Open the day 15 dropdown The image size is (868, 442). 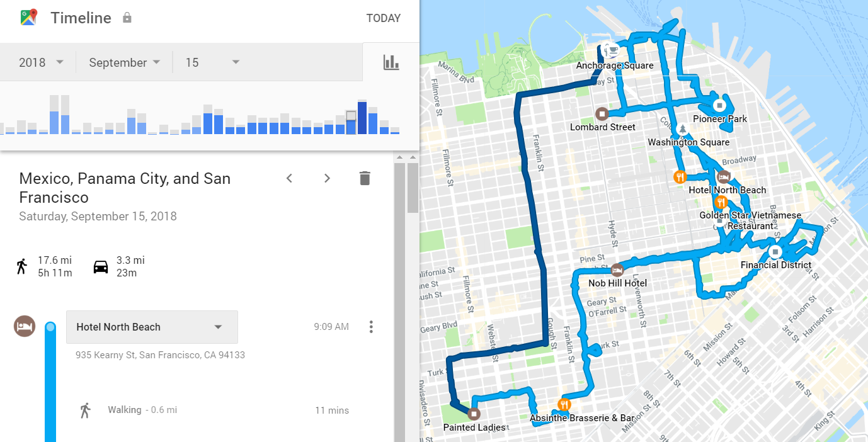213,62
